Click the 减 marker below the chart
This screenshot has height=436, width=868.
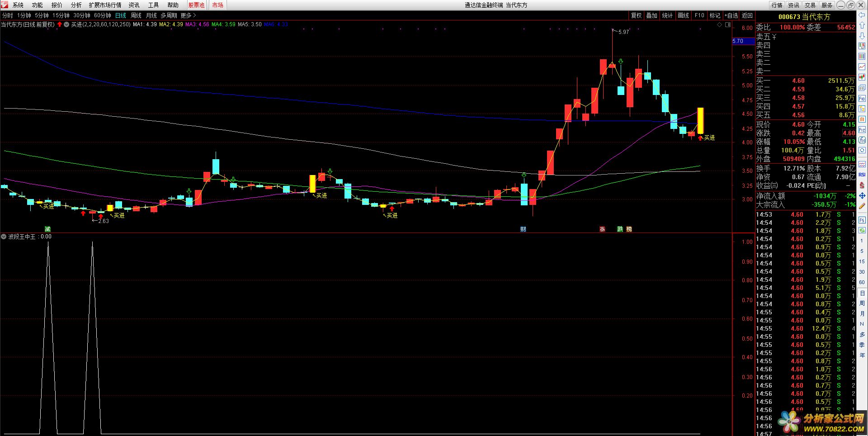coord(47,229)
